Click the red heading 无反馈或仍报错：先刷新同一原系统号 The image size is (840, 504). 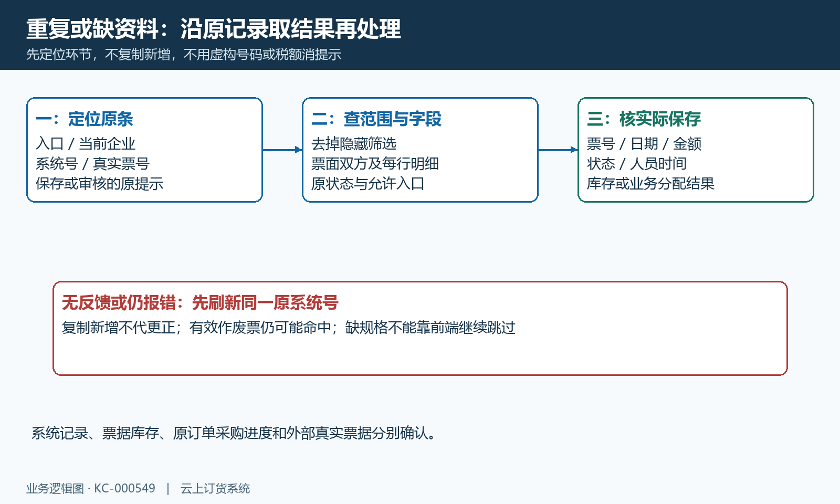click(200, 303)
